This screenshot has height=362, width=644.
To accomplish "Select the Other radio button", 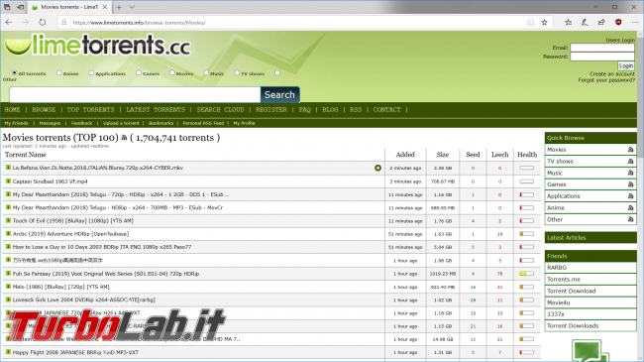I will pyautogui.click(x=277, y=72).
